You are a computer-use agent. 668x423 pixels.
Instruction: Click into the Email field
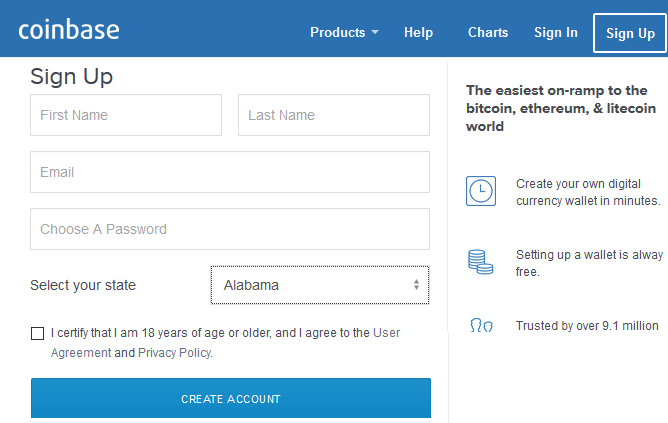(230, 172)
